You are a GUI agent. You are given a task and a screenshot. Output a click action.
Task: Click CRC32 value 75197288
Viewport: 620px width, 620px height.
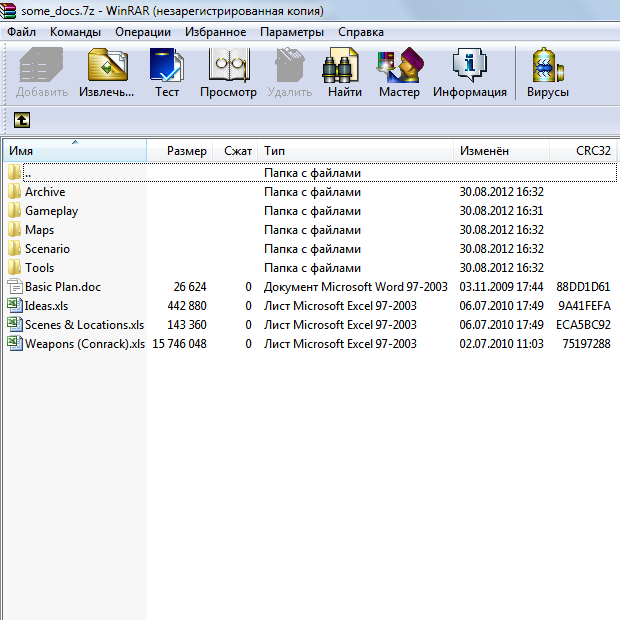586,344
